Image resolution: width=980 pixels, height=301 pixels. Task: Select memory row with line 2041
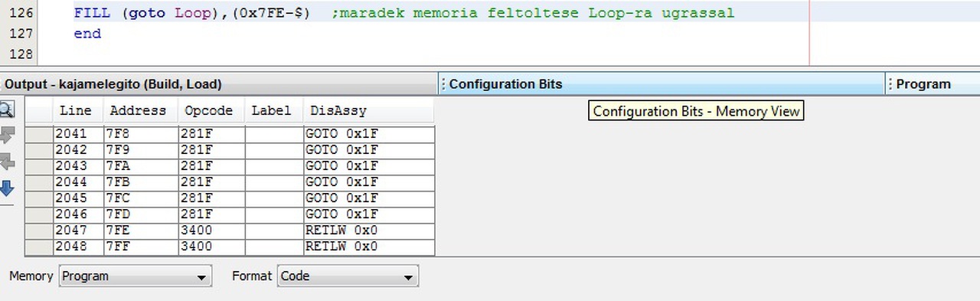[x=230, y=134]
